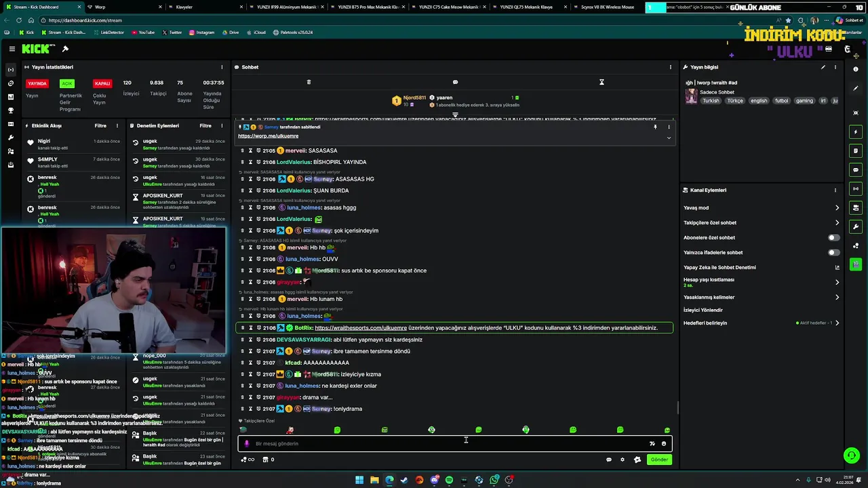Open the community users icon in left sidebar

pos(10,151)
